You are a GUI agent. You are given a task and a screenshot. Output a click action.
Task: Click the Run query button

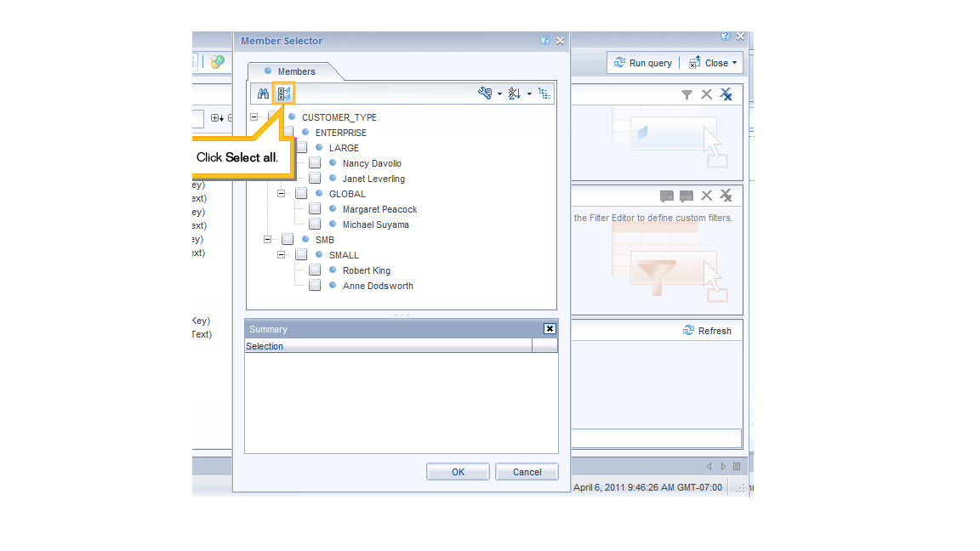[642, 62]
